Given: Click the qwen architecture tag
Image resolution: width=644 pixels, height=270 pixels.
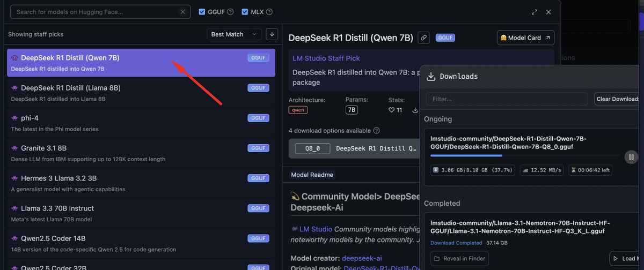Looking at the screenshot, I should (x=298, y=110).
